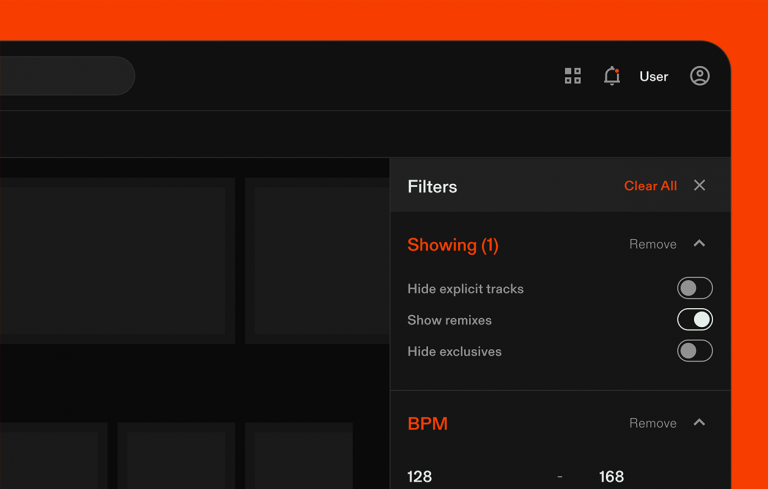Remove the BPM filter
This screenshot has height=489, width=768.
coord(652,423)
